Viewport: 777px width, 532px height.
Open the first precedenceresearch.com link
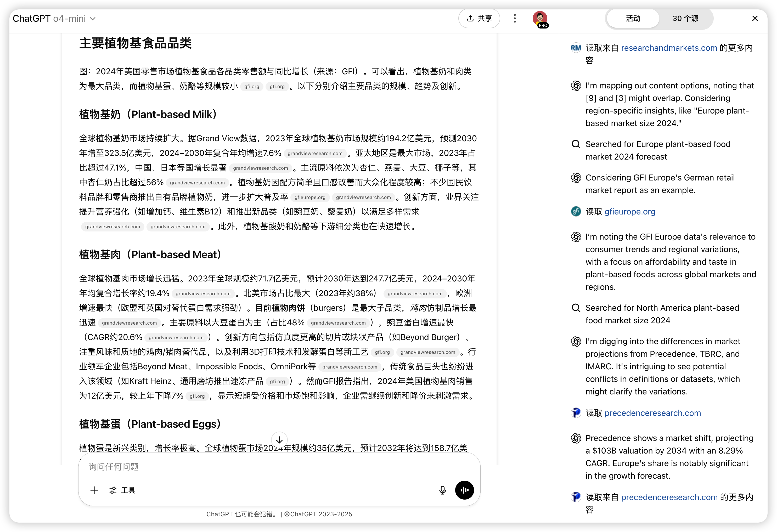pos(652,413)
